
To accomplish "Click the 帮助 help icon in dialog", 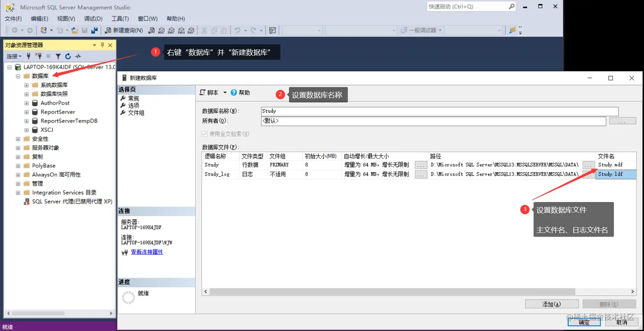I will [x=234, y=92].
